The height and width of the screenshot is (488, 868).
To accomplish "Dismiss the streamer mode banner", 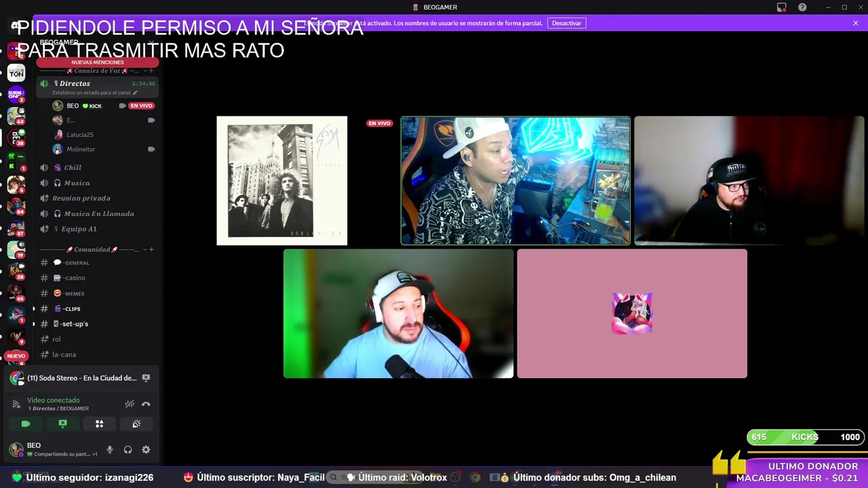I will [856, 23].
